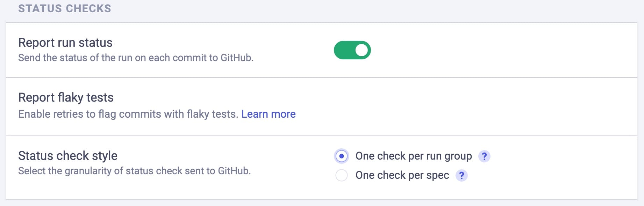Click the "One check per run group" label text
Screen dimensions: 644x206
413,156
